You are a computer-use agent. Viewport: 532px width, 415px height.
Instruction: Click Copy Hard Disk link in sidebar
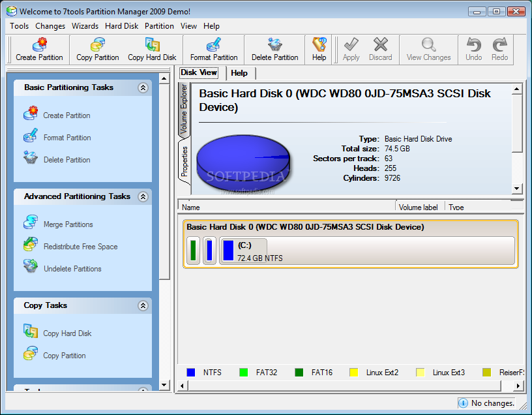[67, 333]
